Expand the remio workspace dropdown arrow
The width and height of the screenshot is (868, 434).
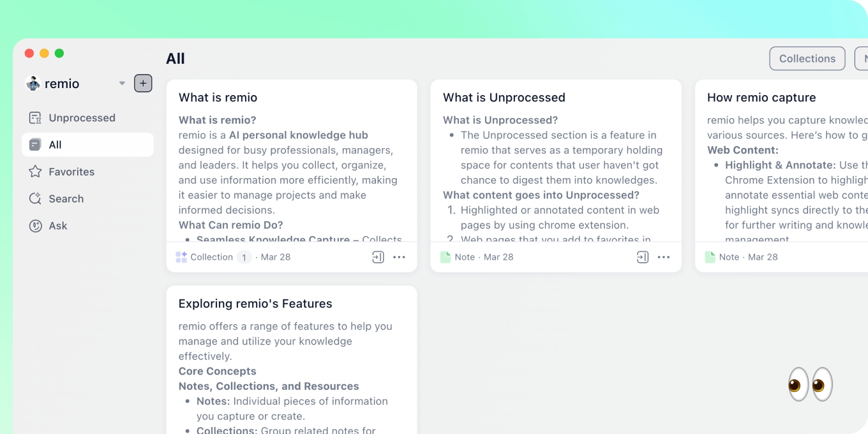click(x=122, y=84)
